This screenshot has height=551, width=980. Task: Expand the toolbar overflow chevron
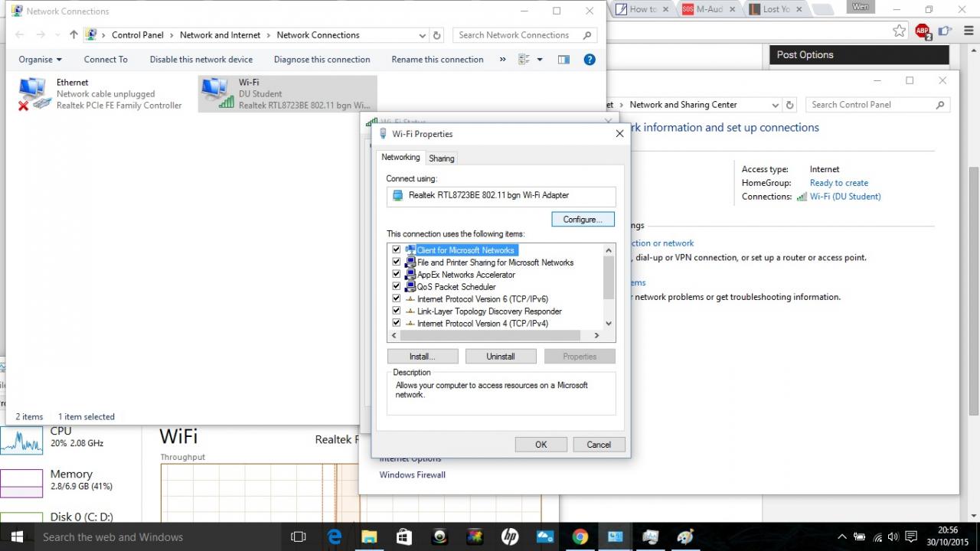point(503,59)
